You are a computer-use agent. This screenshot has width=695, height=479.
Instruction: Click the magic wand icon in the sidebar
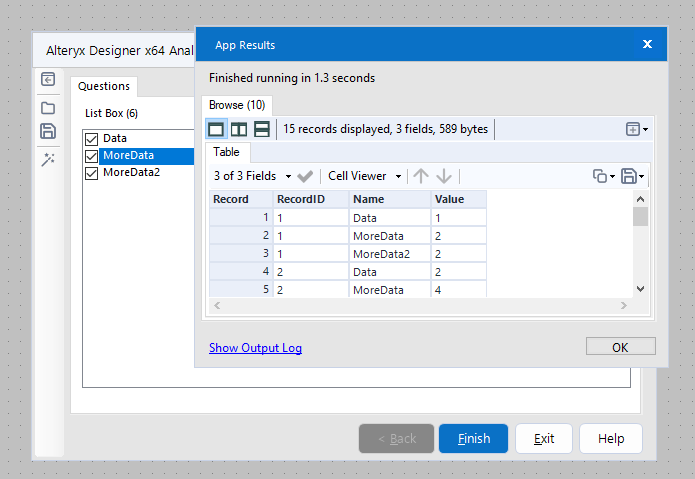(47, 158)
